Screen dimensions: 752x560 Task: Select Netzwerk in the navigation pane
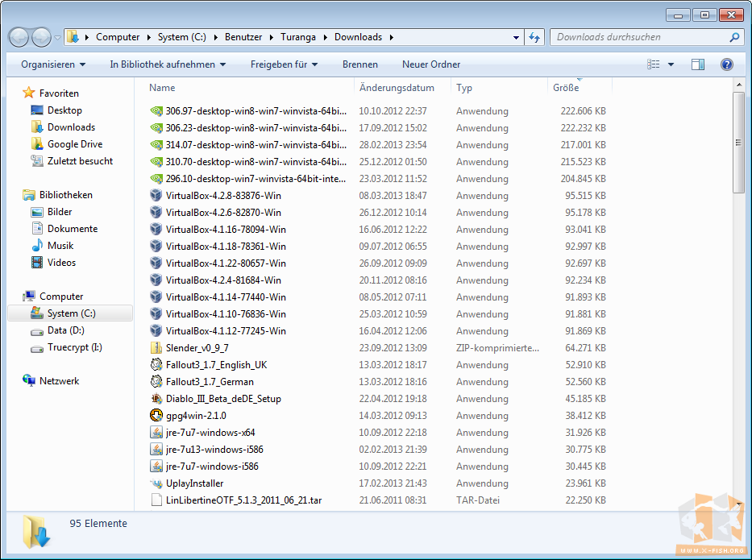(x=59, y=380)
